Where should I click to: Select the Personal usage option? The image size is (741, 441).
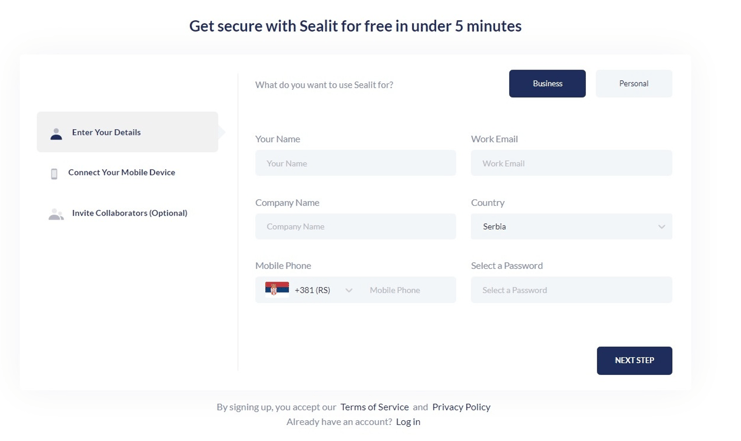click(634, 84)
